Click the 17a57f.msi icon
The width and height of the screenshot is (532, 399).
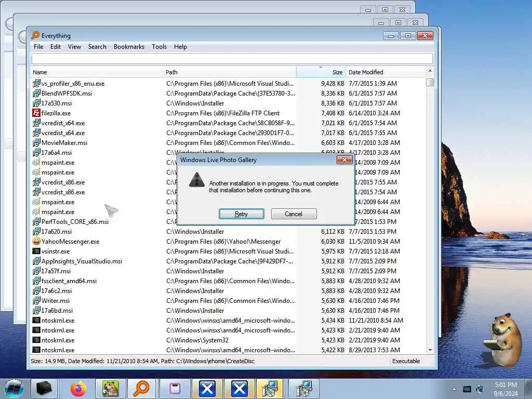click(x=36, y=271)
